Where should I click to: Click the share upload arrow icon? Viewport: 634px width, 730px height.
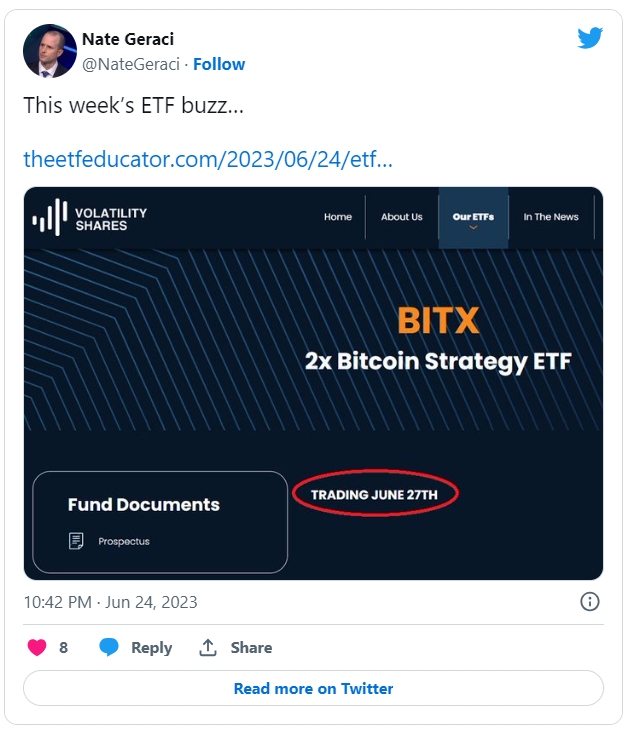click(x=208, y=647)
